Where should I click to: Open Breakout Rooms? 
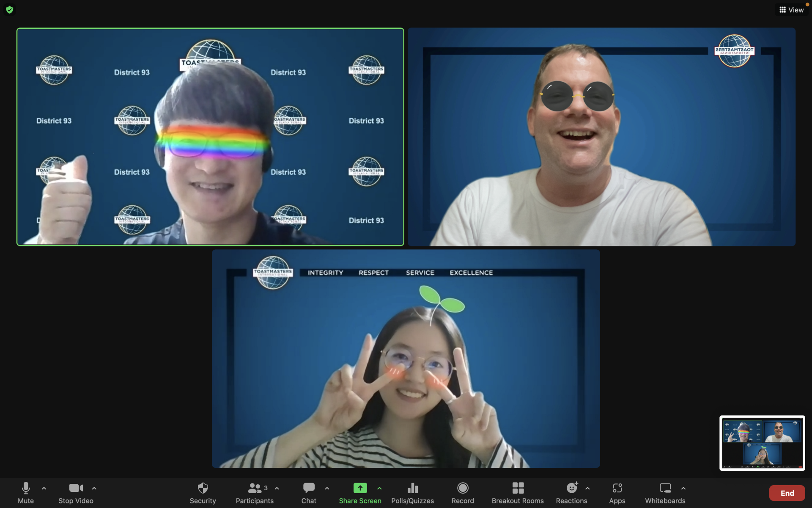click(x=518, y=493)
